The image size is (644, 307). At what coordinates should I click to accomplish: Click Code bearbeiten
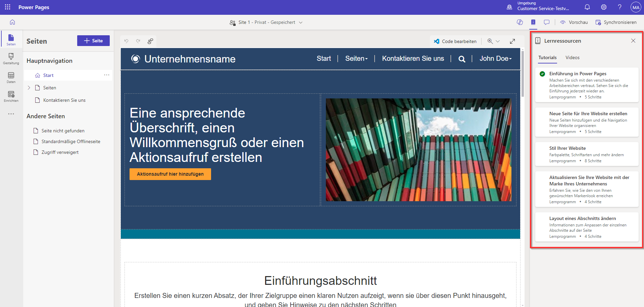[x=455, y=41]
